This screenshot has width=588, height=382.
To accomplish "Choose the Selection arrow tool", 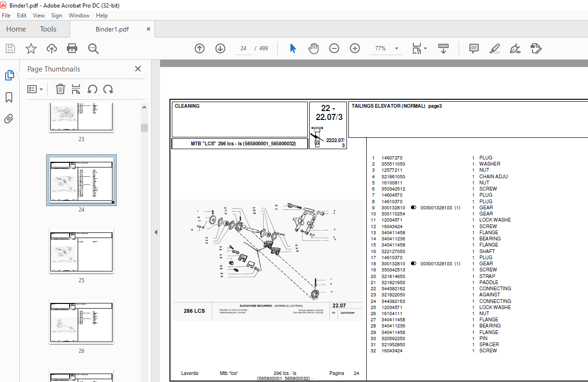I will pyautogui.click(x=293, y=48).
